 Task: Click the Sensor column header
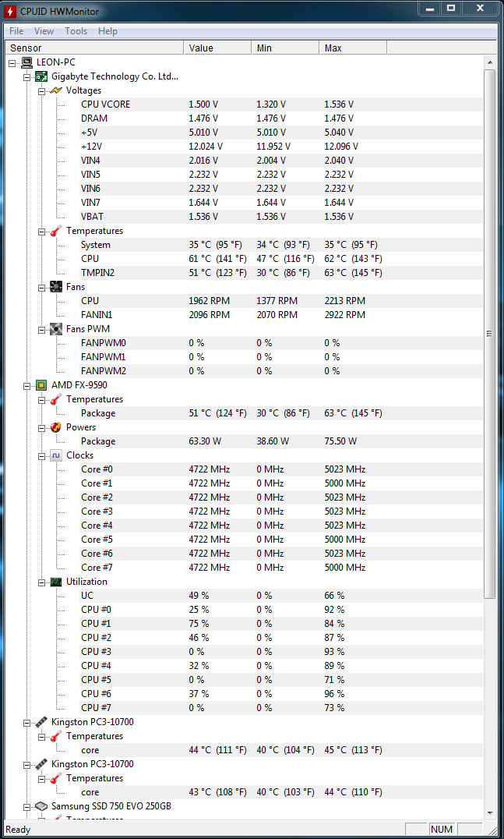[x=94, y=48]
